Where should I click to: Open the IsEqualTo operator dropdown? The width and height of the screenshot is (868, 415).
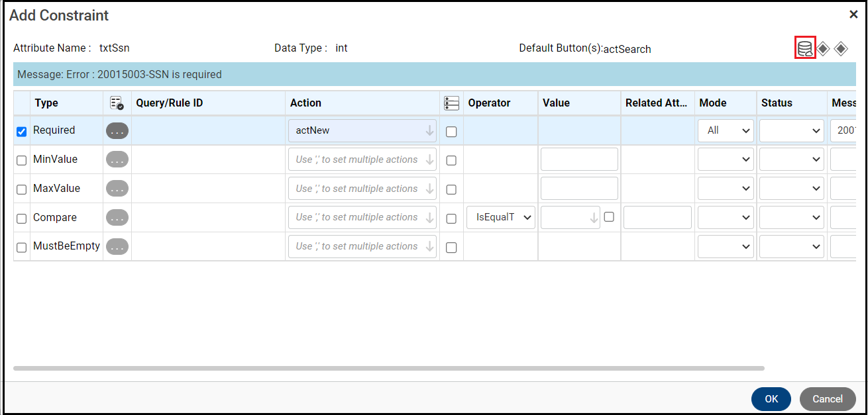pos(500,217)
